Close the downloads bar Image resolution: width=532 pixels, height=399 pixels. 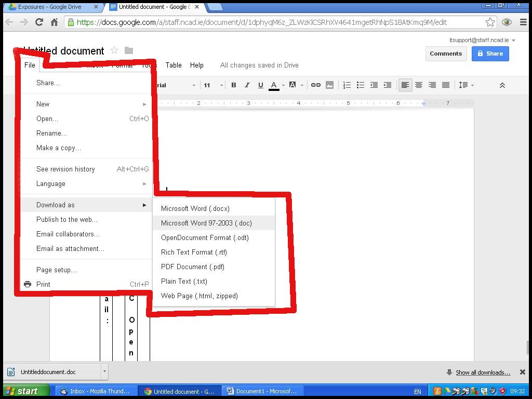[x=523, y=372]
